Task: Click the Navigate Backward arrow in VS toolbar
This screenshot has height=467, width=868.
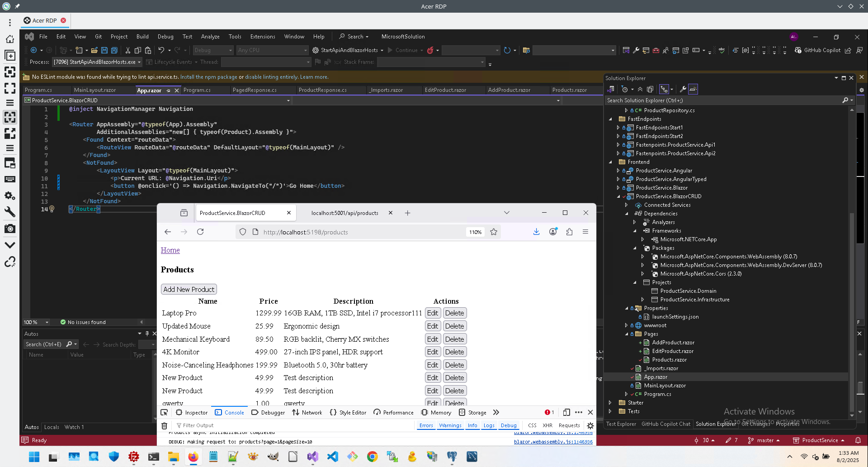Action: click(33, 50)
